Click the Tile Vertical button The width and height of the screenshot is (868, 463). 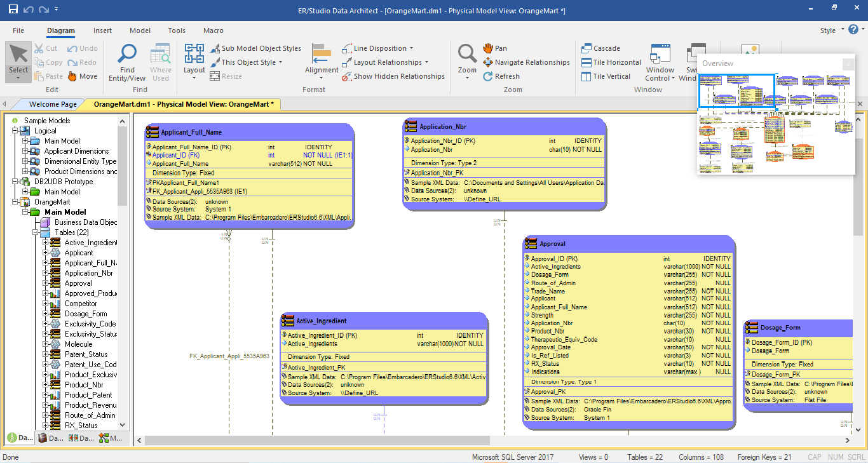[x=606, y=76]
